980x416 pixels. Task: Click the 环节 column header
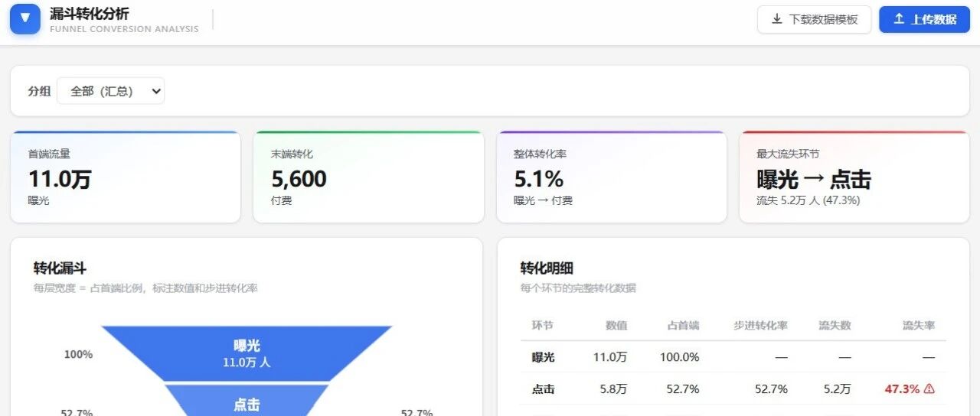pos(543,326)
